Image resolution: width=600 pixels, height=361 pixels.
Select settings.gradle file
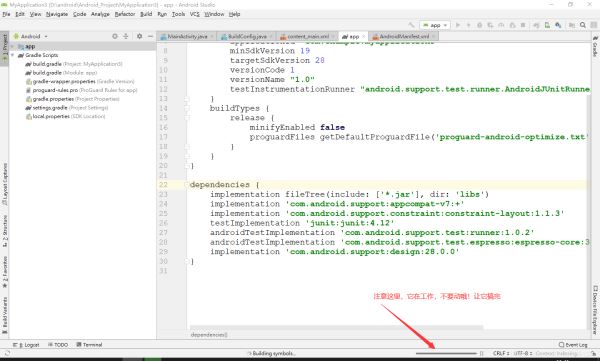point(67,108)
